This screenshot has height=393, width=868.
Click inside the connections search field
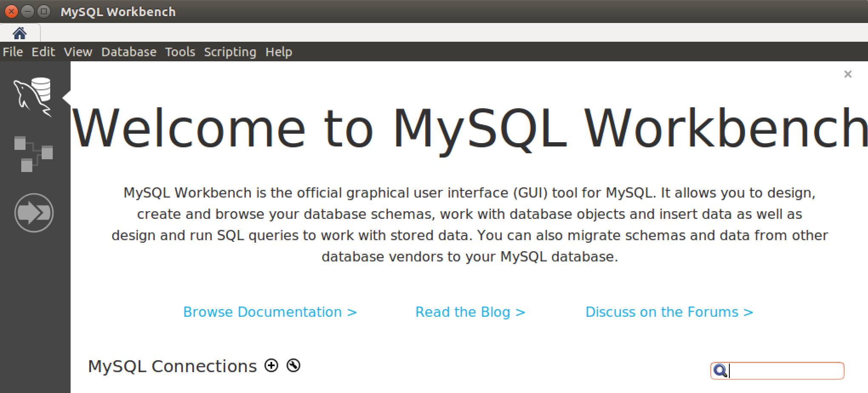[787, 371]
